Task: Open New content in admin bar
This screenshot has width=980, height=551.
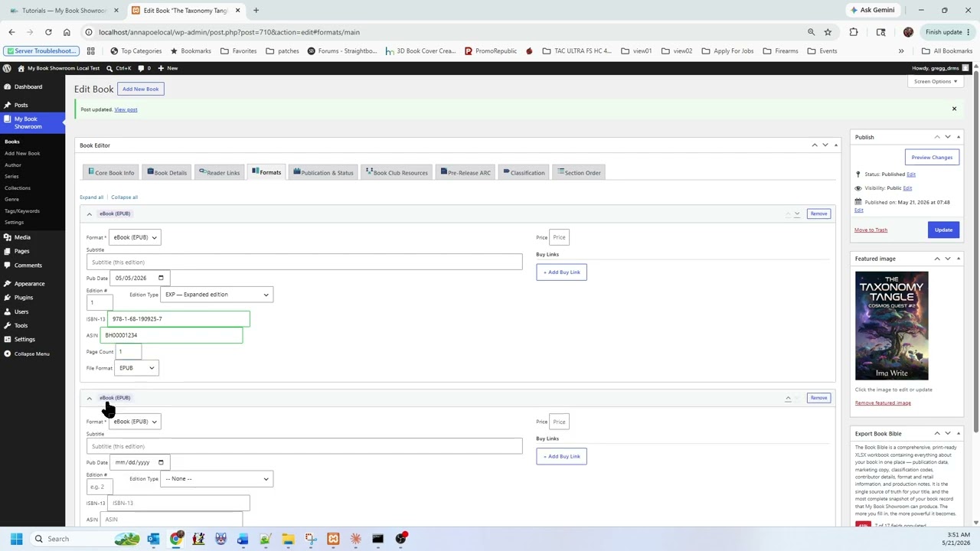Action: click(x=168, y=68)
